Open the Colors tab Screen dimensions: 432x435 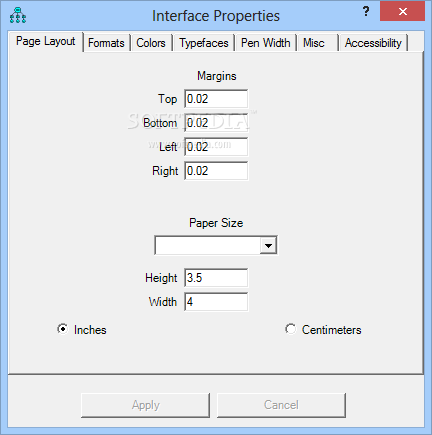tap(151, 43)
